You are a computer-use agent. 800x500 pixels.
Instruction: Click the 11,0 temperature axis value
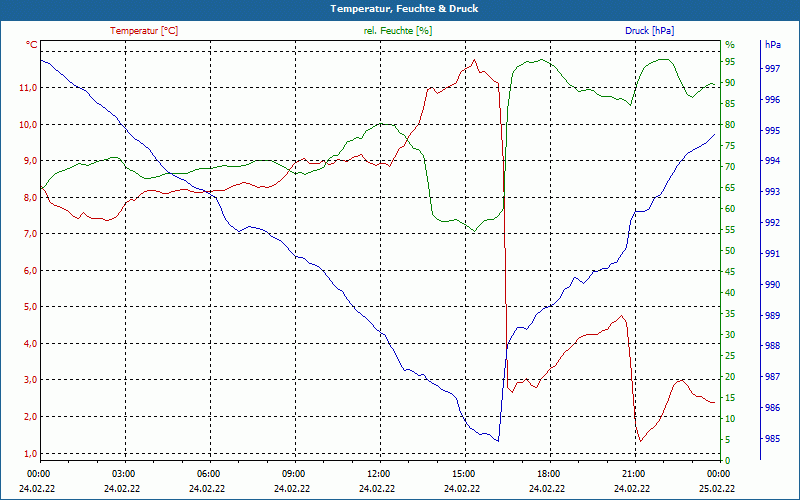(28, 88)
